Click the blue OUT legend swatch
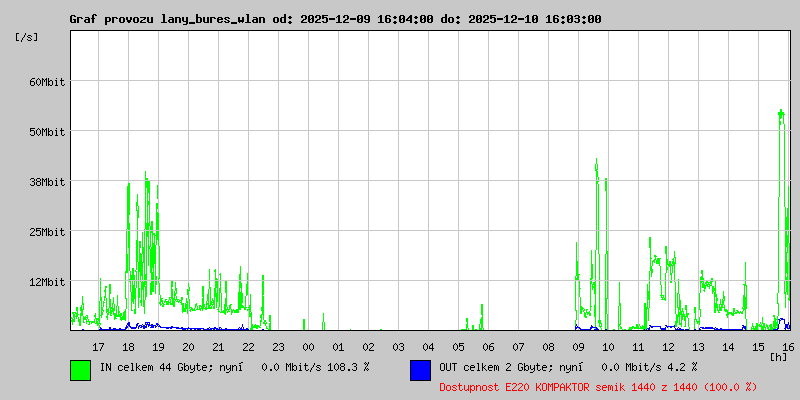The width and height of the screenshot is (800, 400). (420, 370)
